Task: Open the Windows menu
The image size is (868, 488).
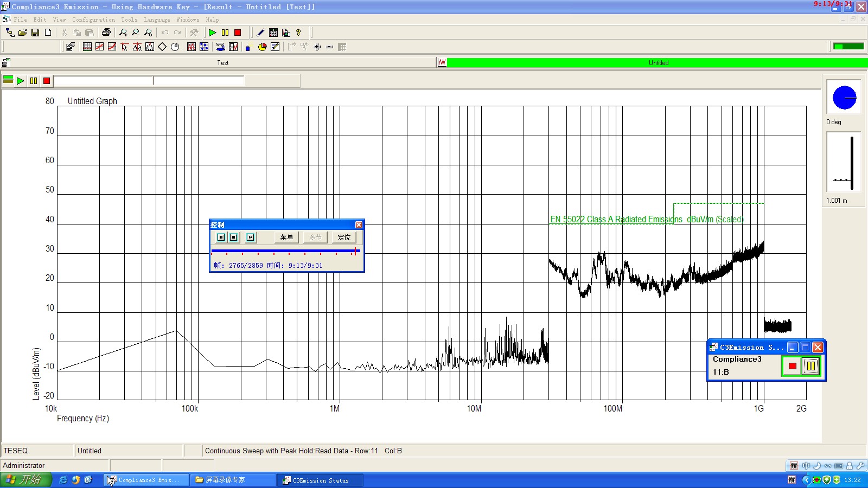Action: point(188,20)
